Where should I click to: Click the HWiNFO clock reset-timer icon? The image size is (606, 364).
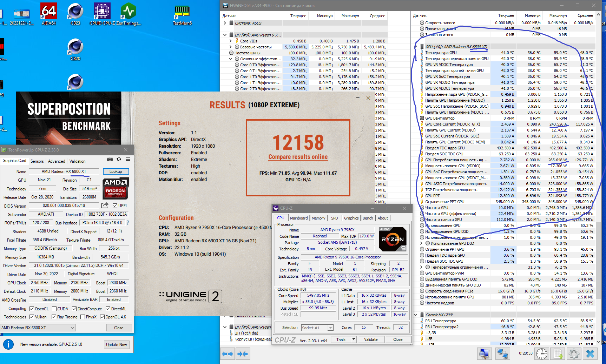[542, 354]
